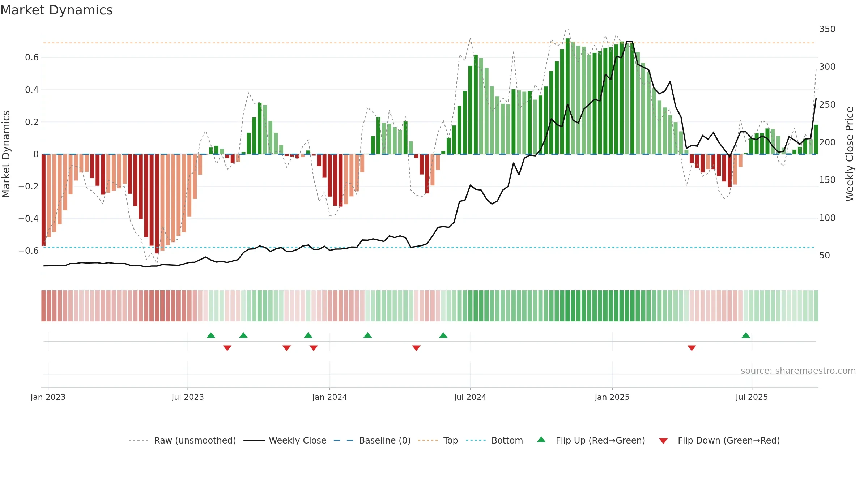Viewport: 868px width, 488px height.
Task: Click the second green Flip Up triangle marker
Action: 243,335
